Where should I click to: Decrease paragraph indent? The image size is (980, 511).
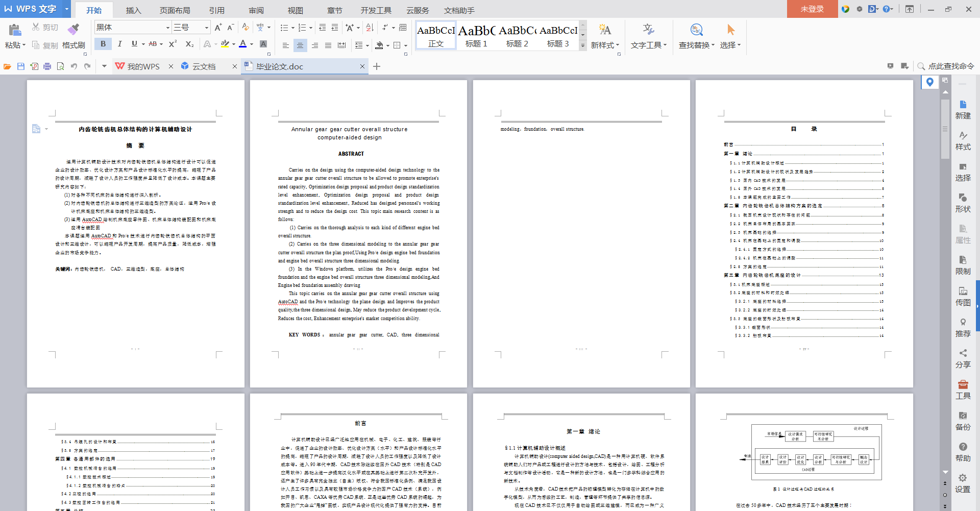323,27
